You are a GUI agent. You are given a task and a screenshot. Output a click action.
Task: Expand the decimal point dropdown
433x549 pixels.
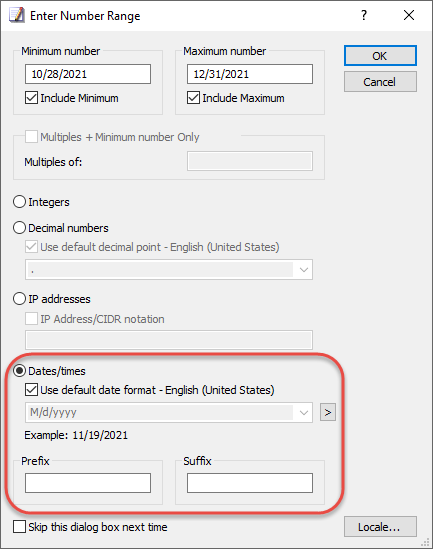(x=169, y=270)
